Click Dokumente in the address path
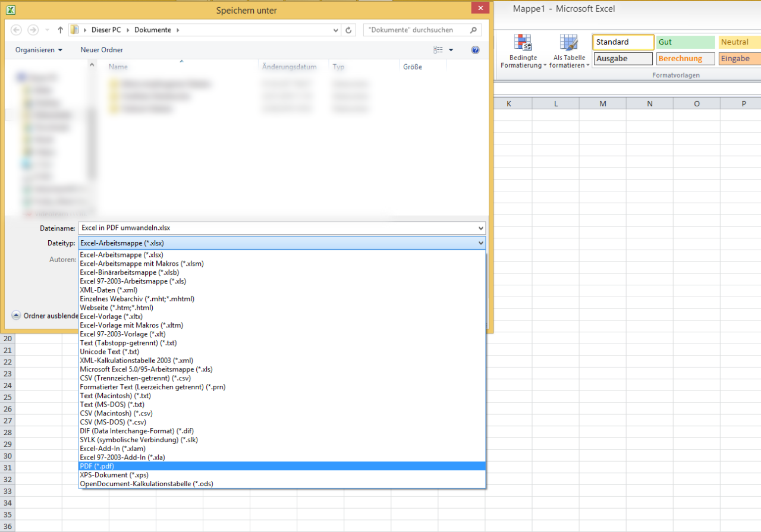 [x=152, y=30]
